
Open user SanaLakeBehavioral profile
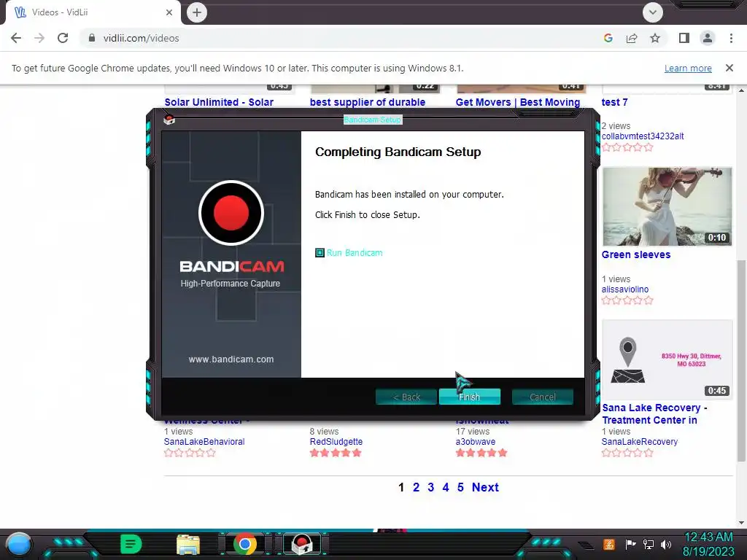pos(204,442)
